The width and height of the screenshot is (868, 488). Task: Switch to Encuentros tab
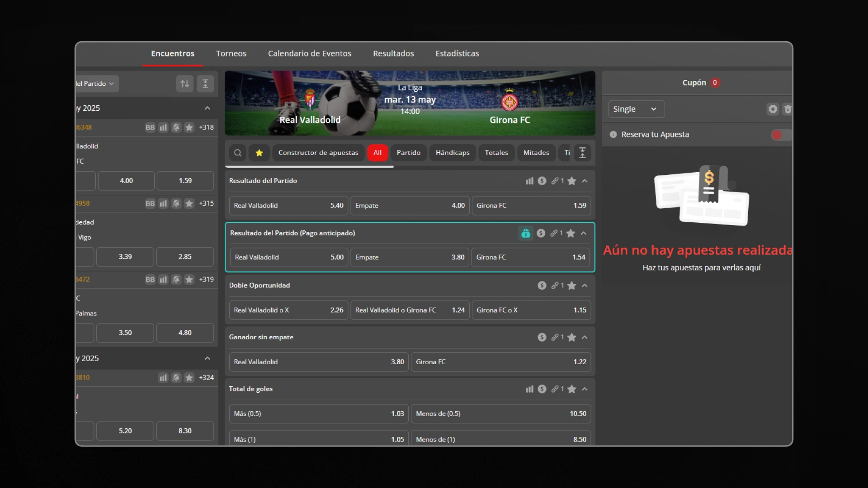coord(173,53)
